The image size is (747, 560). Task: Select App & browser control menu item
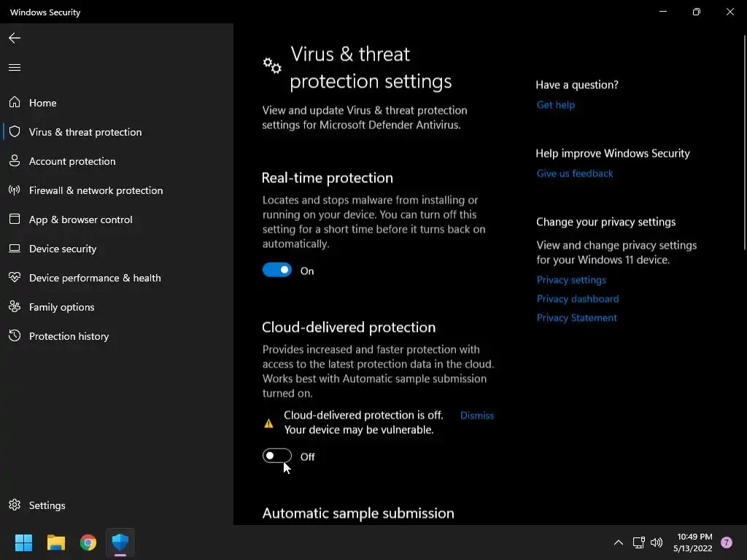tap(80, 219)
